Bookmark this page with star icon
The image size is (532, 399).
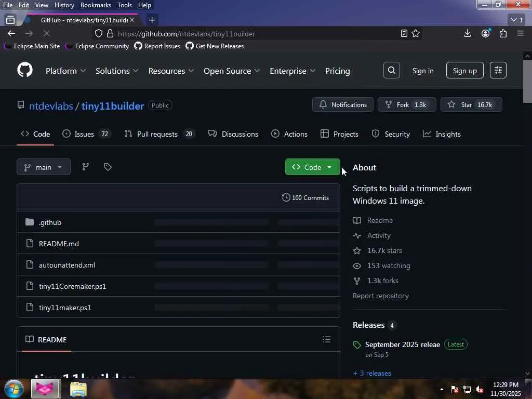(416, 33)
